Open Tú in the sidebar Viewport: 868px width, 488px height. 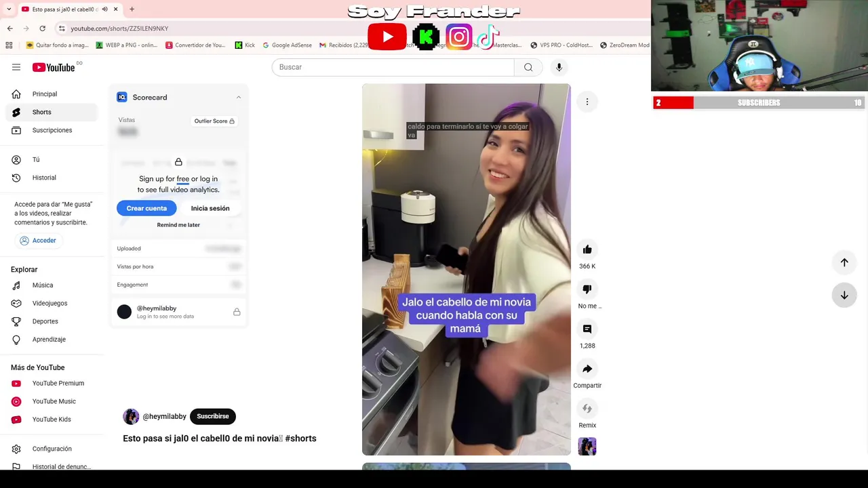click(x=53, y=160)
